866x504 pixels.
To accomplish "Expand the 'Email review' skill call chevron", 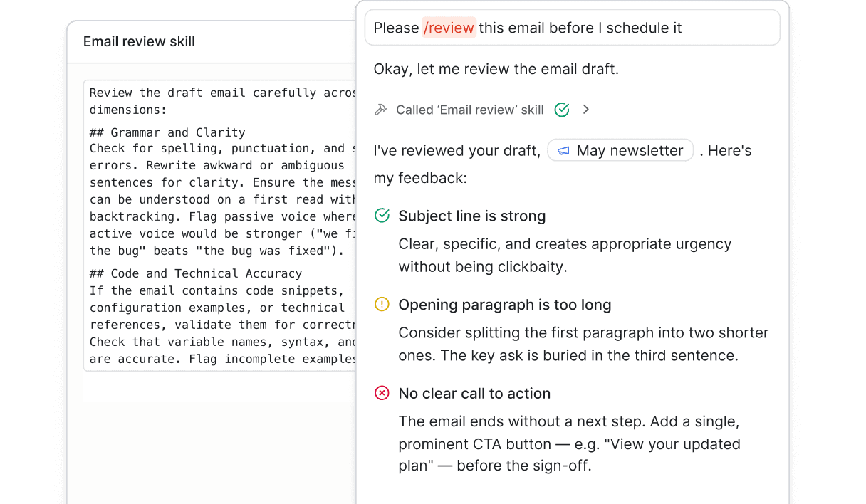I will click(586, 110).
